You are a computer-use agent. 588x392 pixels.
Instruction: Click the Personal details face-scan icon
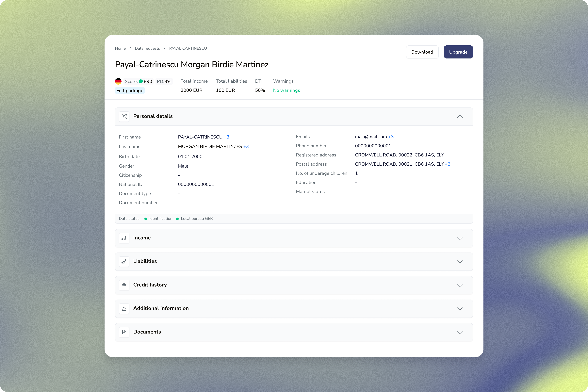pyautogui.click(x=124, y=116)
